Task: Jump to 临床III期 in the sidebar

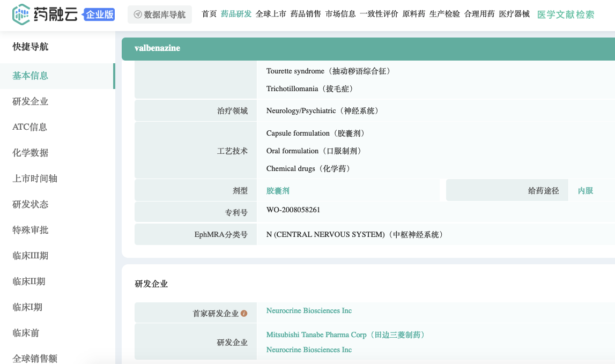Action: (30, 256)
